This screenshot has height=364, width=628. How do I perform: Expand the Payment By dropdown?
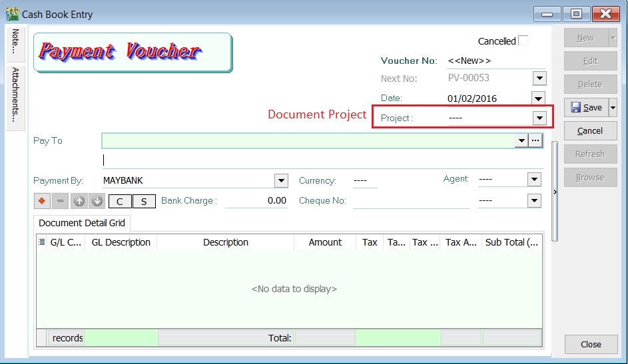pyautogui.click(x=281, y=180)
